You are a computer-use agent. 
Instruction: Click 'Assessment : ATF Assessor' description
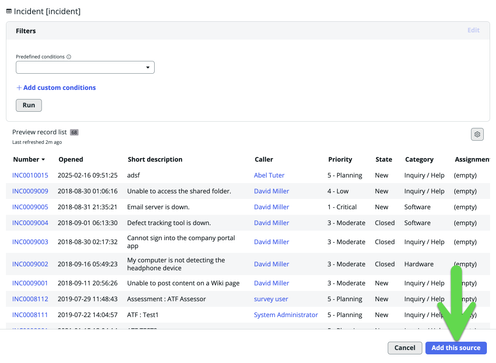point(166,299)
